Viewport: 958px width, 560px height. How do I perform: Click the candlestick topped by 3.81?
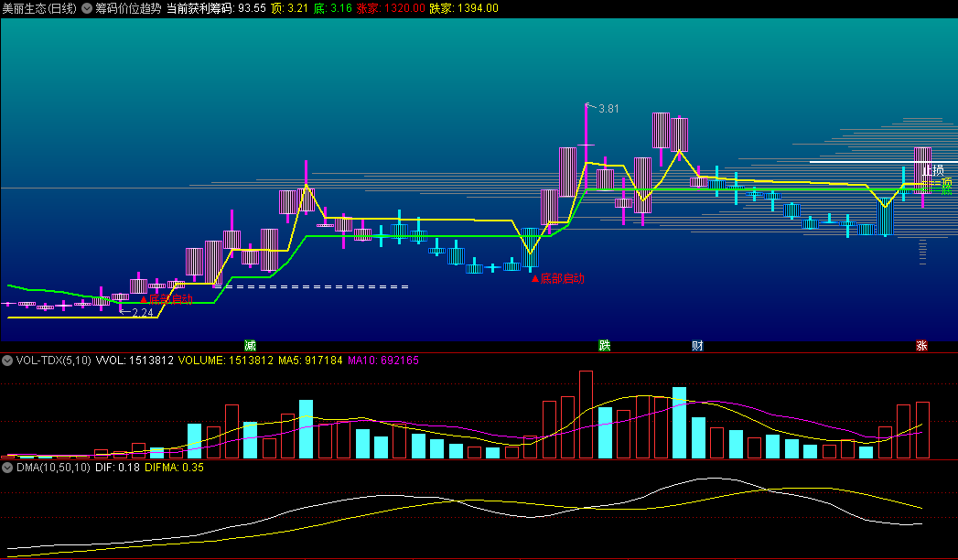click(586, 146)
